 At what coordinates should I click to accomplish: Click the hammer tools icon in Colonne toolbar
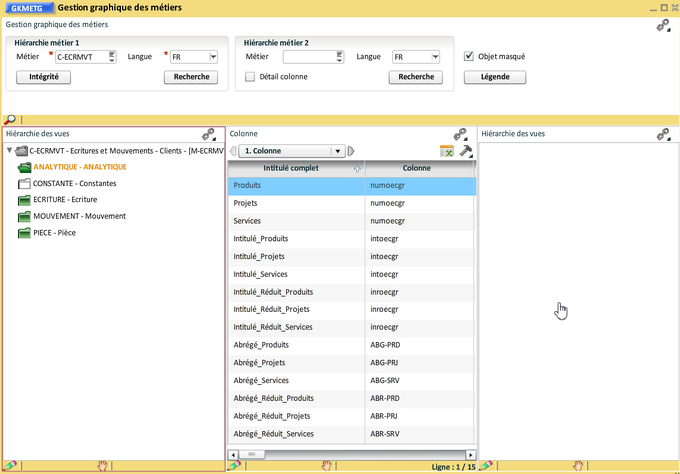pyautogui.click(x=465, y=151)
